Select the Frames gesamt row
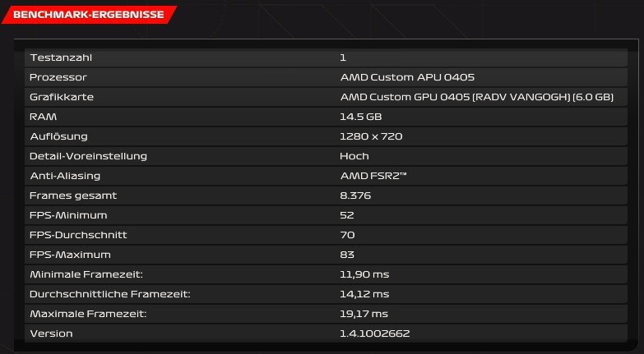644x354 pixels. click(x=326, y=195)
